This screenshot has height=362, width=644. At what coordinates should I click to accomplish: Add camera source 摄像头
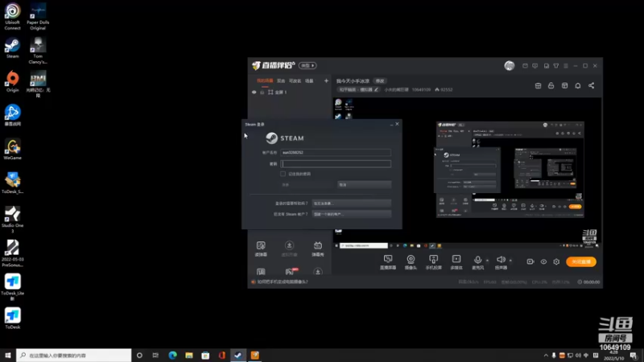411,262
